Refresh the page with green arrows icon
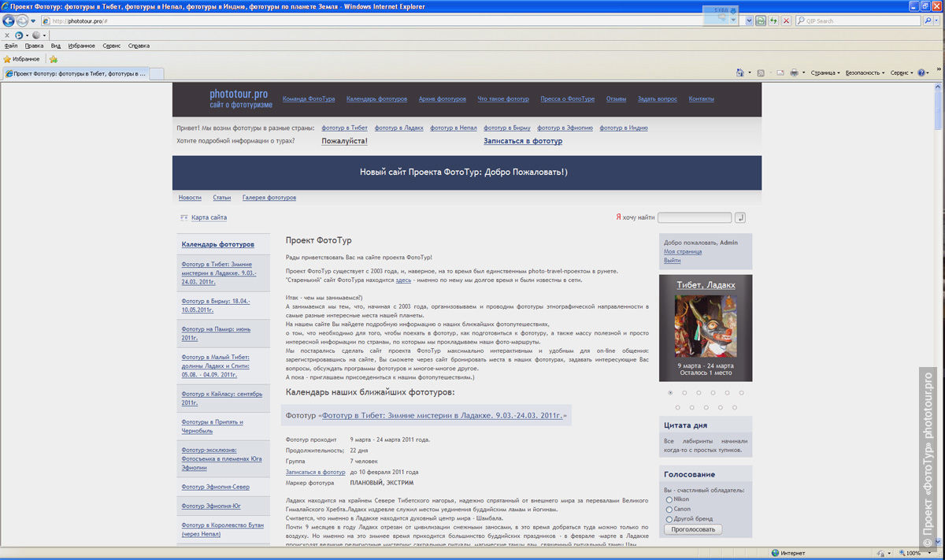This screenshot has width=945, height=560. pyautogui.click(x=773, y=20)
